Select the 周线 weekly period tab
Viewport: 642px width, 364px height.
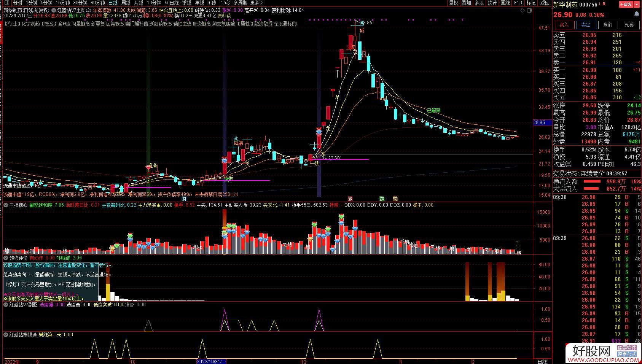coord(126,3)
